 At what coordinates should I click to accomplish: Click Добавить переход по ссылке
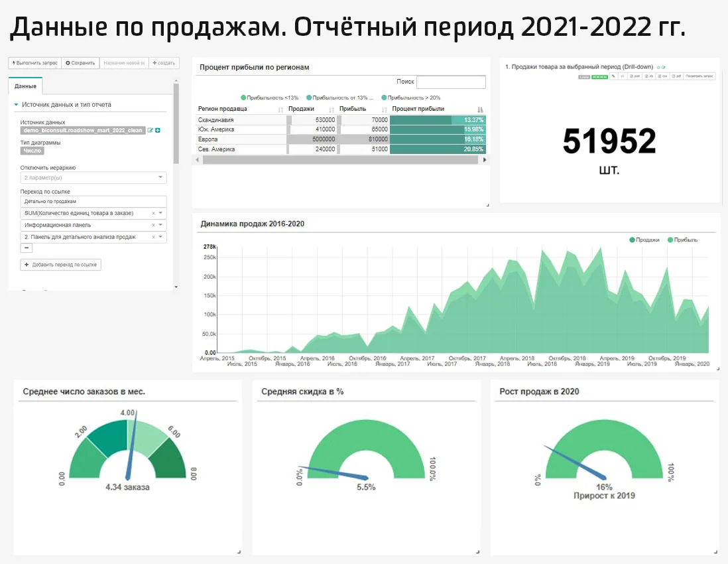(x=61, y=265)
